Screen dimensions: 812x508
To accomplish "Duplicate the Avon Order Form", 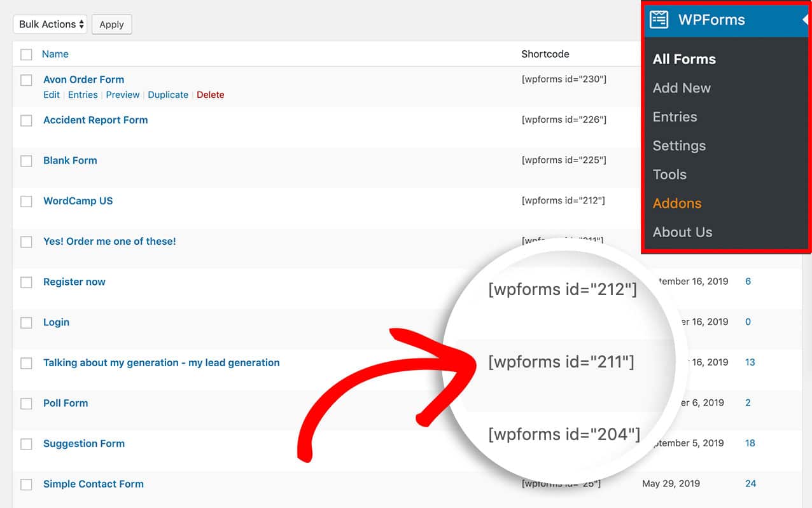I will tap(168, 95).
